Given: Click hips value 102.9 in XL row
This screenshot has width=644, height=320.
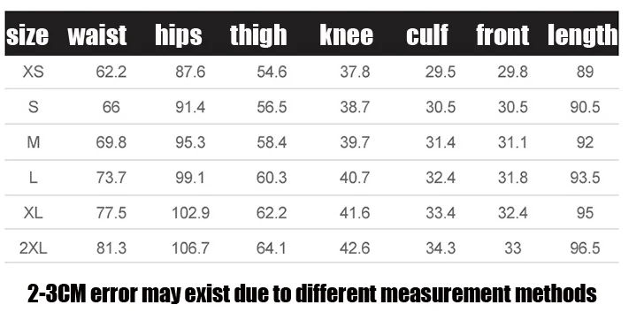Looking at the screenshot, I should (190, 213).
